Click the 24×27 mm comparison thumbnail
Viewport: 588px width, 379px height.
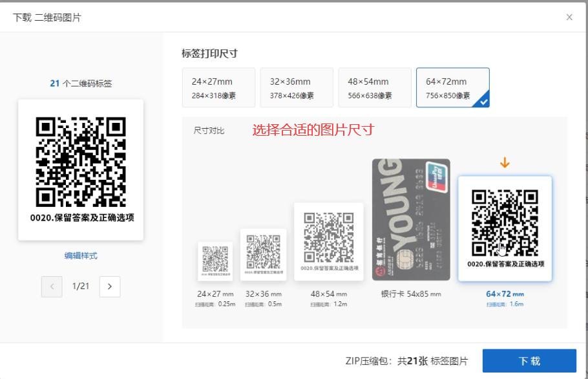[x=215, y=261]
